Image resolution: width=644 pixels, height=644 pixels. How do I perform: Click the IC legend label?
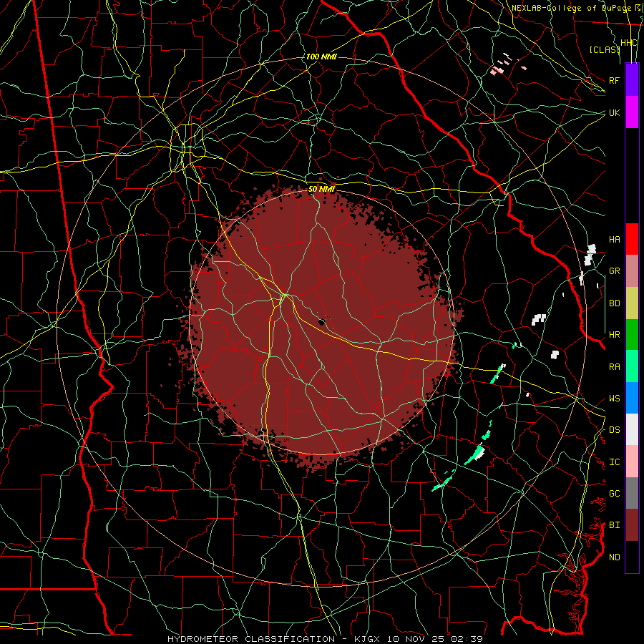point(615,462)
